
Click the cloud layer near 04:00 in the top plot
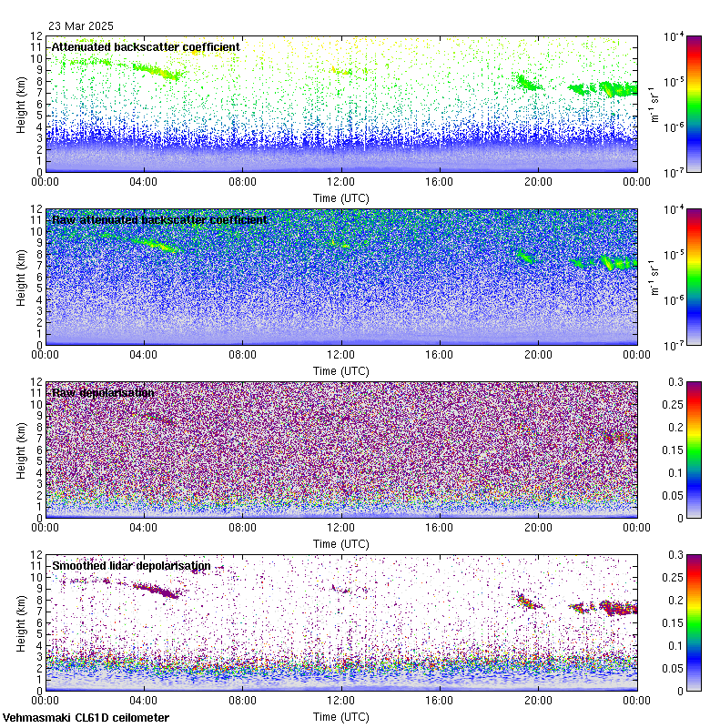[153, 69]
